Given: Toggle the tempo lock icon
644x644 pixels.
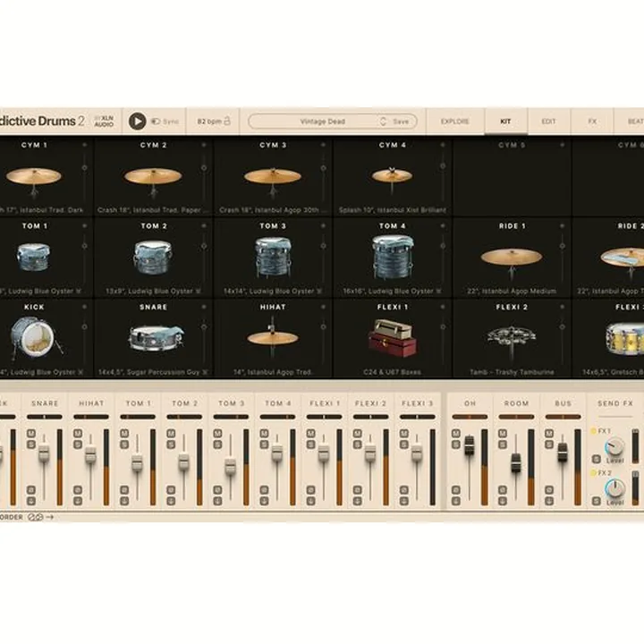Looking at the screenshot, I should coord(227,121).
